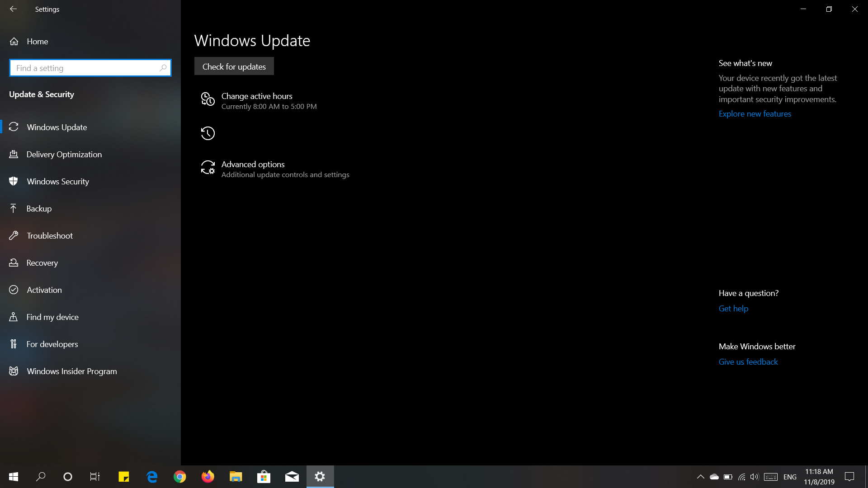Click the Give us feedback link

coord(748,362)
